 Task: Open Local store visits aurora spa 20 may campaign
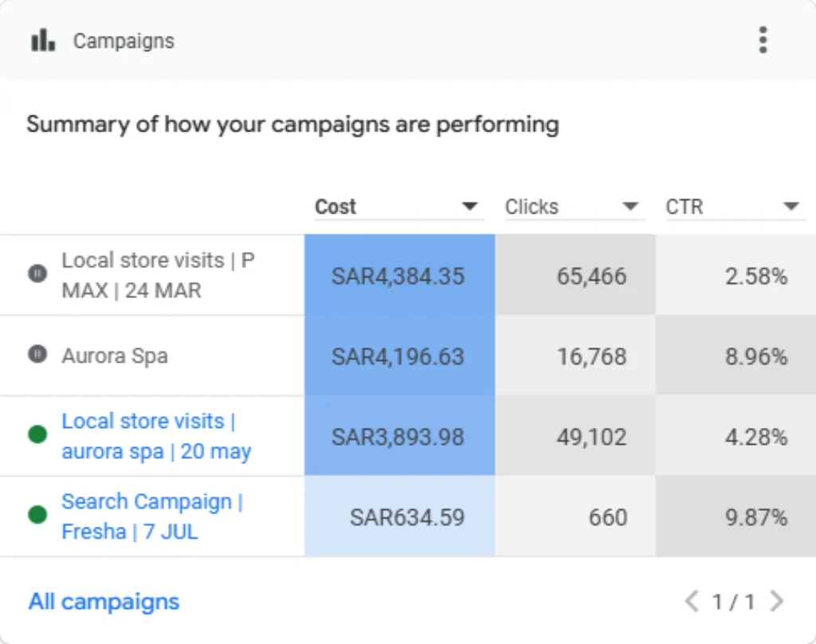156,436
